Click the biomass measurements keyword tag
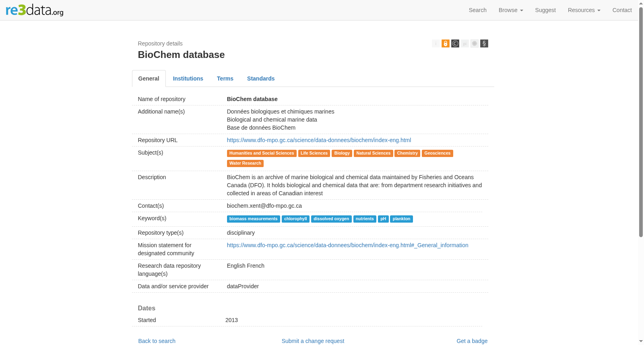This screenshot has height=345, width=644. [x=254, y=219]
